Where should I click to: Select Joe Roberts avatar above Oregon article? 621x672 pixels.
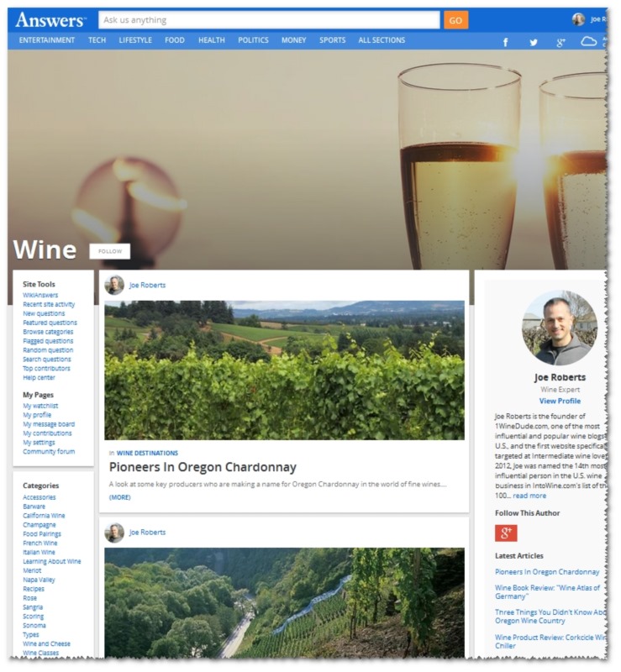coord(114,285)
